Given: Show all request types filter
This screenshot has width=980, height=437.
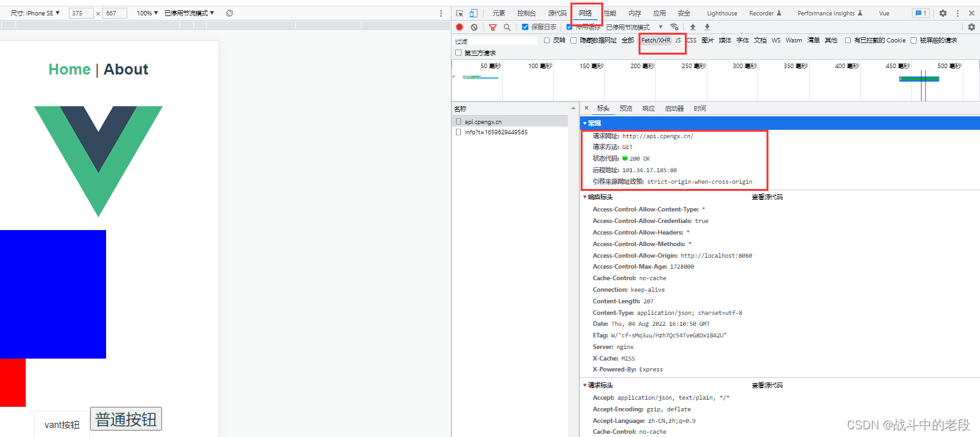Looking at the screenshot, I should point(628,40).
